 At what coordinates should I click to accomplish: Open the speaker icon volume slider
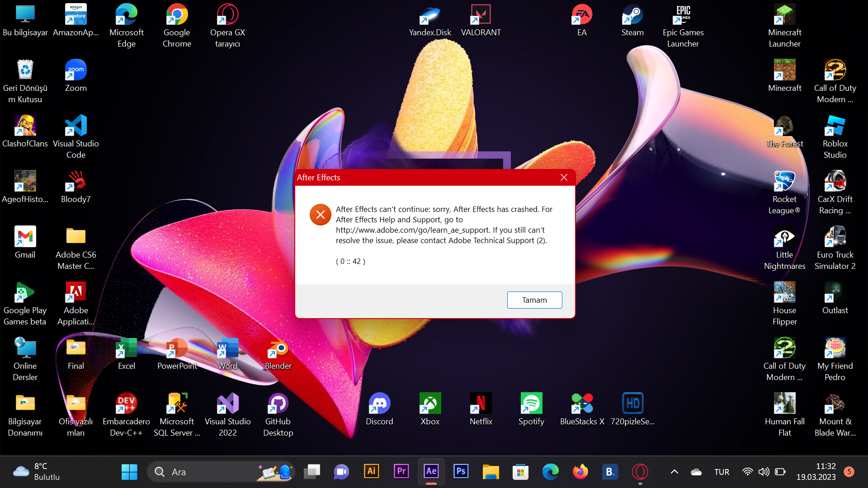click(764, 471)
